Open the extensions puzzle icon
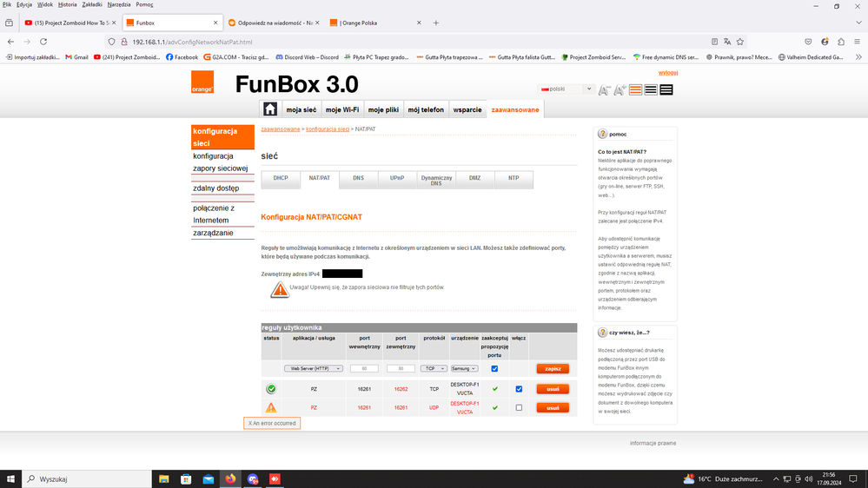The image size is (868, 488). coord(841,42)
